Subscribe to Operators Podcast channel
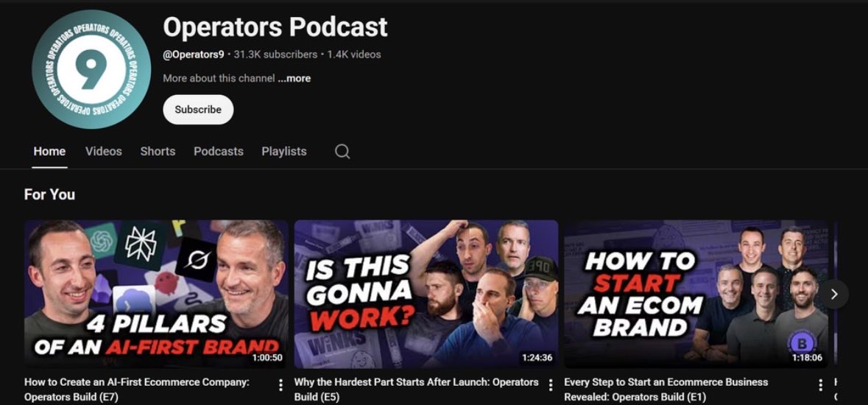Image resolution: width=868 pixels, height=405 pixels. click(x=198, y=110)
